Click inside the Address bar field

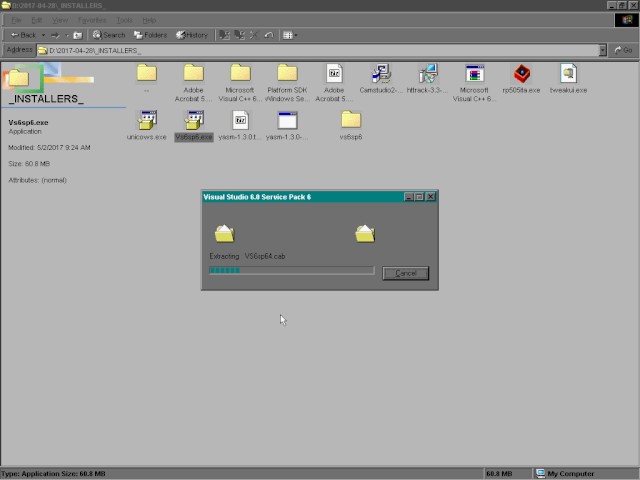pos(318,50)
